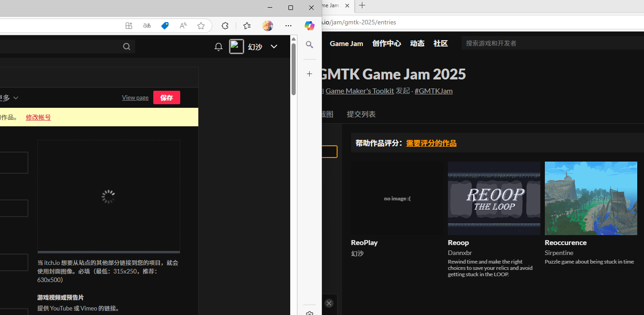This screenshot has height=315, width=644.
Task: Click the Reoccurence game title
Action: pos(566,242)
